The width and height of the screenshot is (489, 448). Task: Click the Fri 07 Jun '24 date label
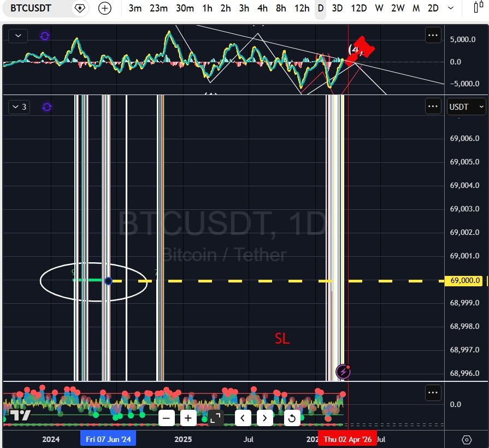click(108, 439)
